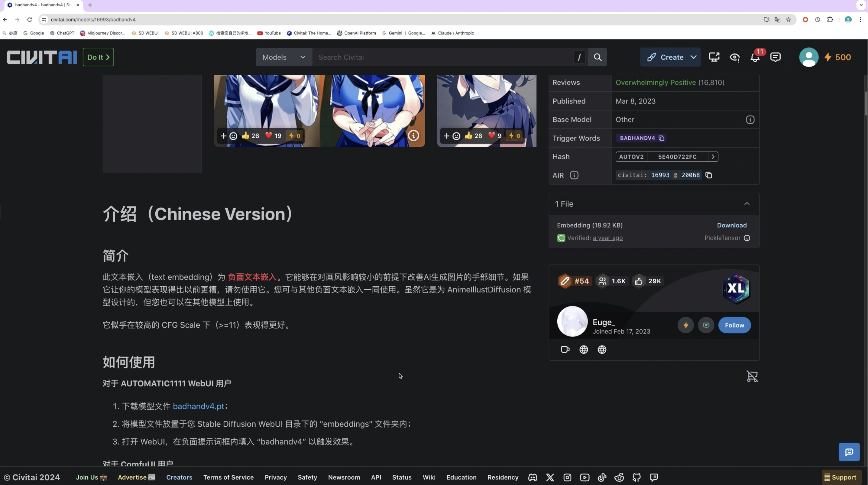Copy the AIR identifier civitai:16993@20068

click(x=709, y=175)
